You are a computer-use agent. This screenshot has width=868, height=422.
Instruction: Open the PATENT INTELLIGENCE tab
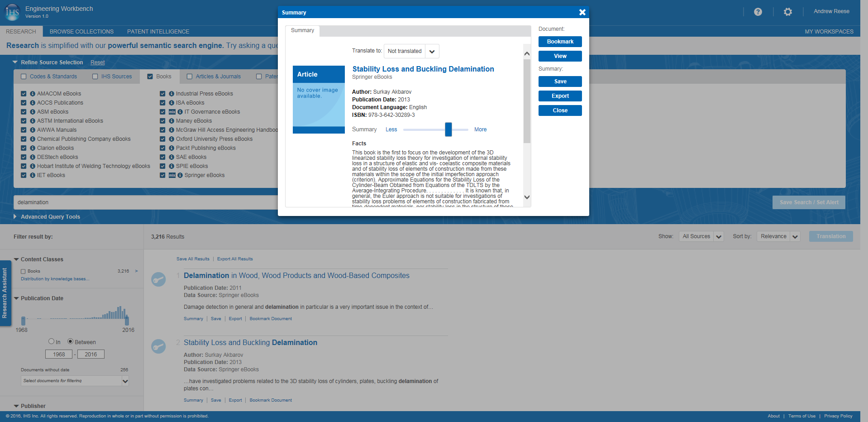(x=158, y=31)
